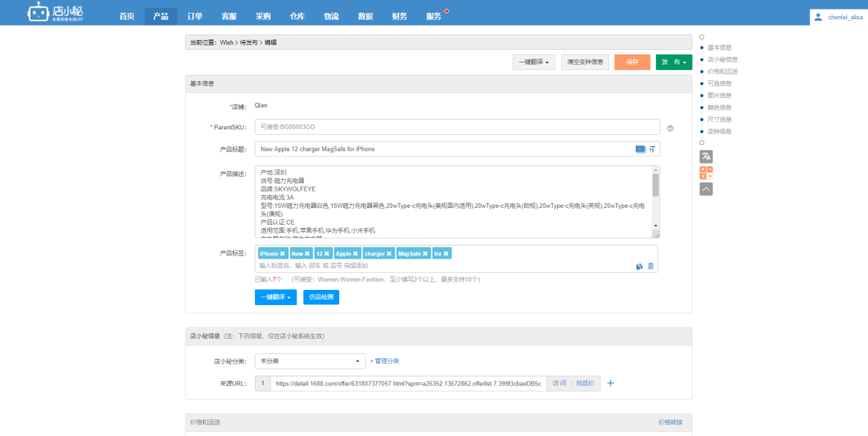Viewport: 868px width, 436px height.
Task: Open the 客服 navigation tab
Action: coord(229,17)
